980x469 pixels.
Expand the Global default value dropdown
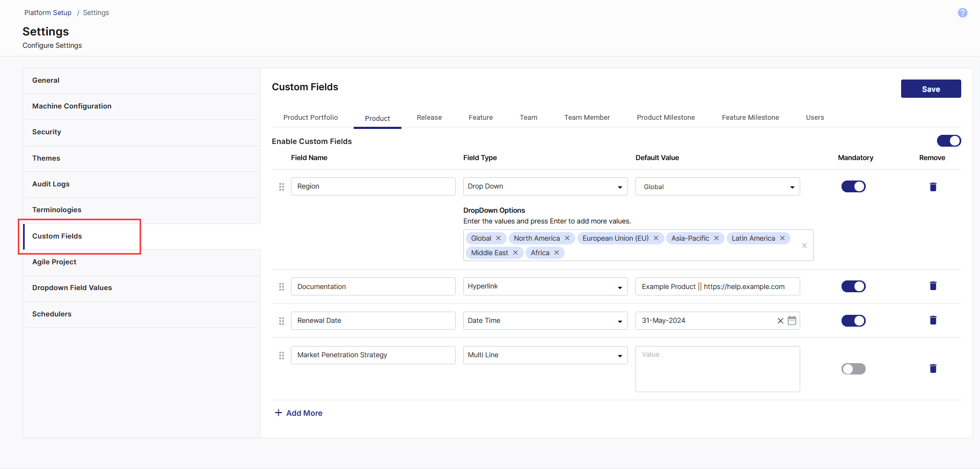(x=717, y=186)
